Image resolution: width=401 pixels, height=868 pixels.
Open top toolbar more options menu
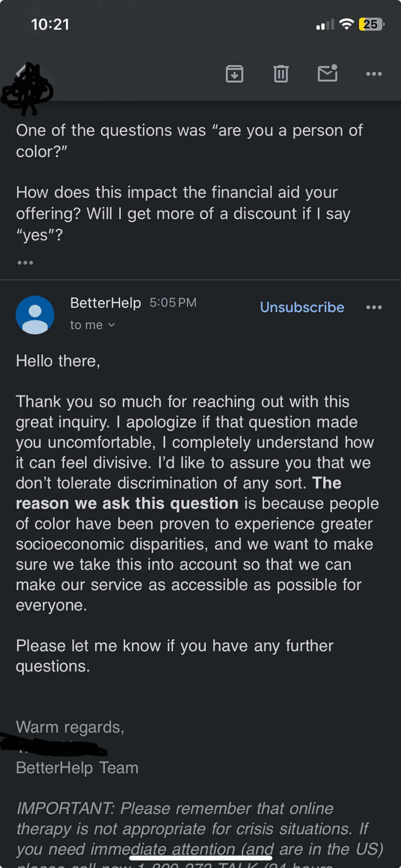point(374,74)
